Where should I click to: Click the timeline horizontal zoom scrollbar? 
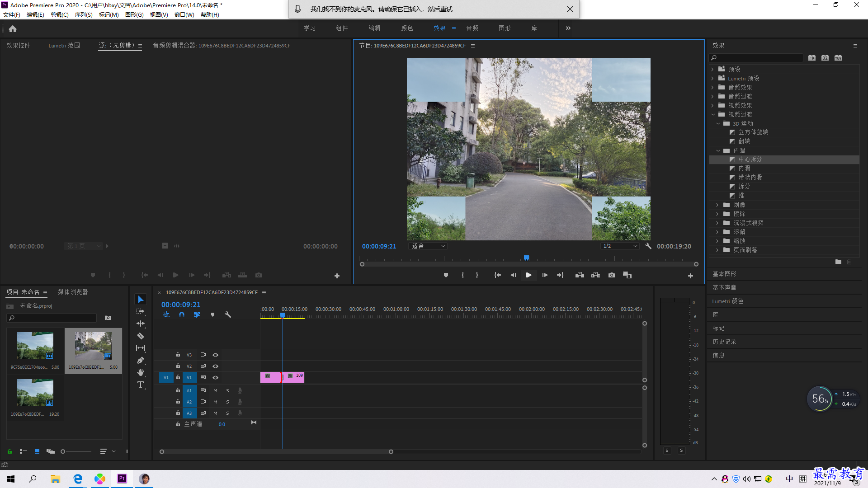[276, 452]
